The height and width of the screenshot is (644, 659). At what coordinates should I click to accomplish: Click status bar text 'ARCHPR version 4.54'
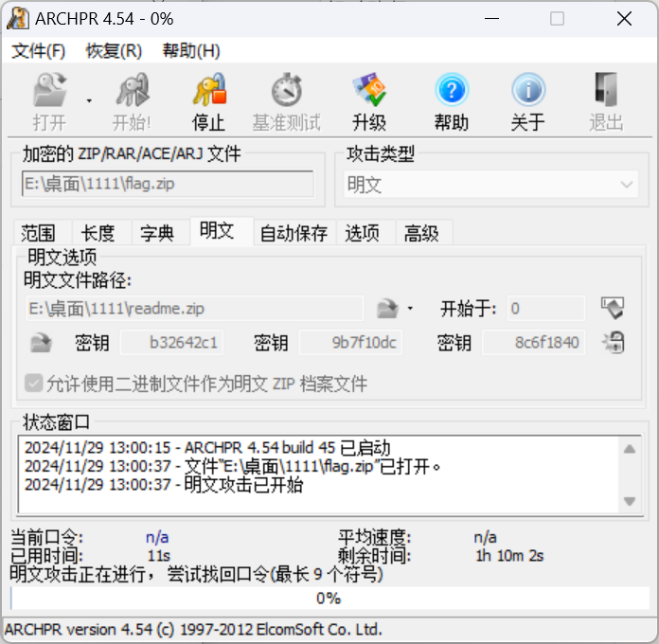coord(79,629)
